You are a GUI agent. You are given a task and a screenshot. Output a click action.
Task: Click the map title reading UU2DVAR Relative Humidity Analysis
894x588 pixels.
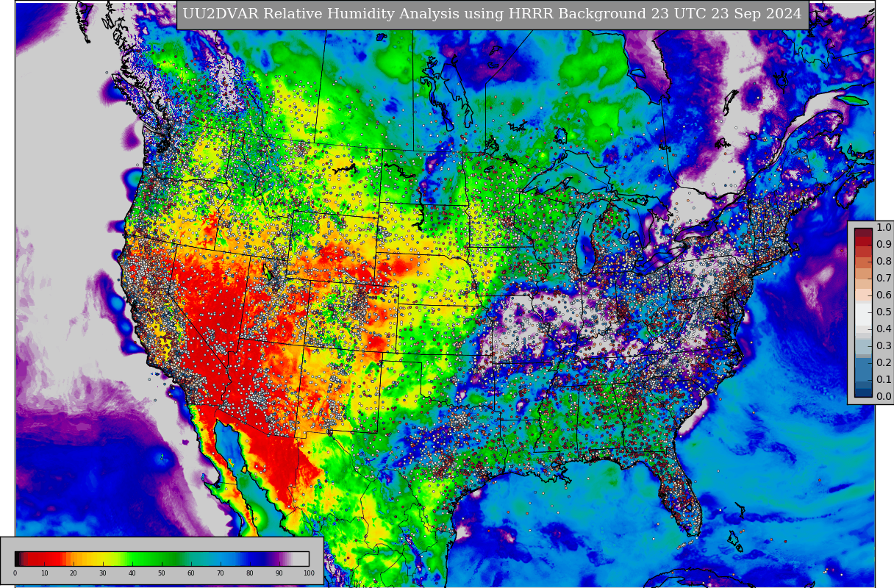[492, 14]
